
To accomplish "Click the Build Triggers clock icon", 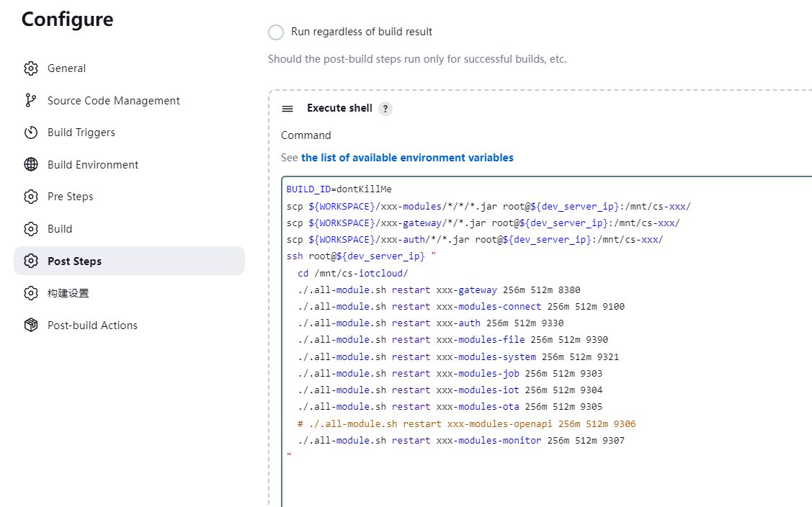I will tap(30, 133).
